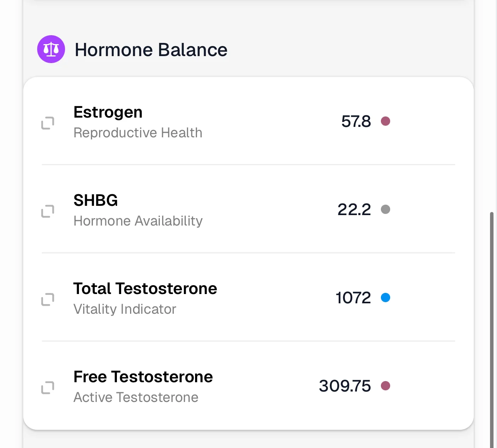The height and width of the screenshot is (448, 497).
Task: Expand the Estrogen row details icon
Action: (x=48, y=123)
